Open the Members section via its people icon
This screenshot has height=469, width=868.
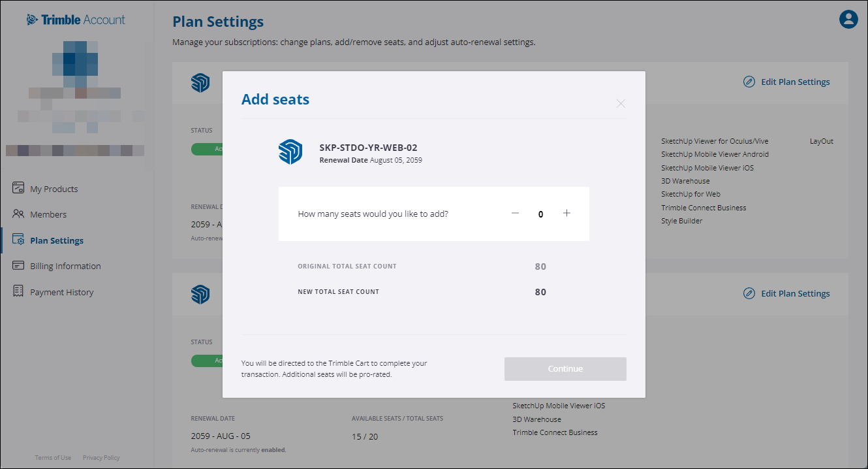[x=18, y=214]
